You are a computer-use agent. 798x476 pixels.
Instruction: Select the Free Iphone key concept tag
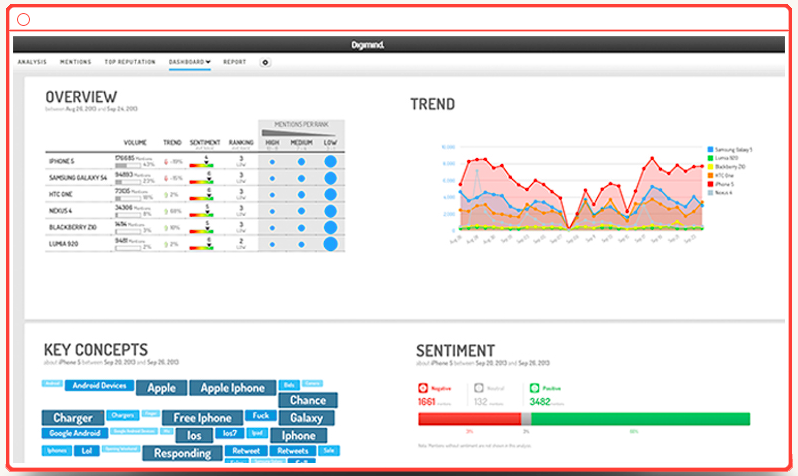(203, 418)
